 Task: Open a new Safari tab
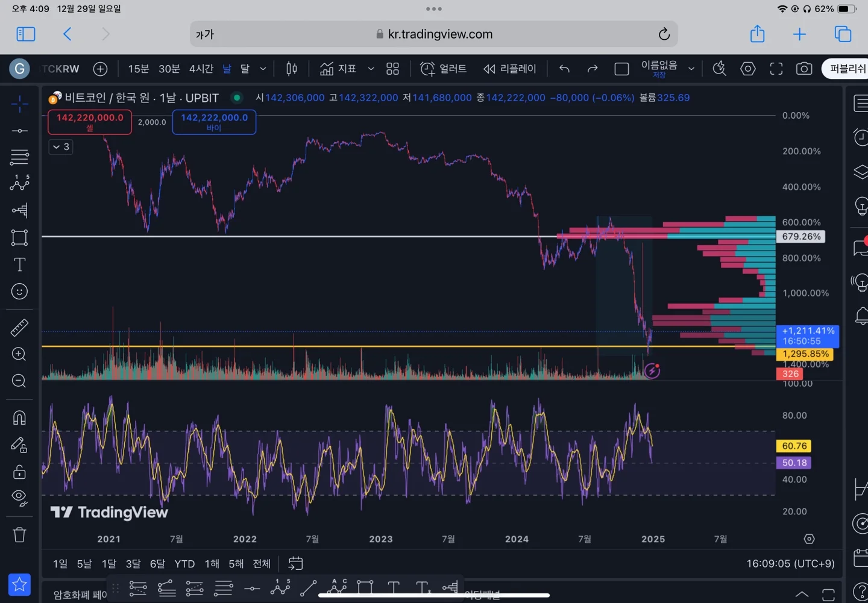coord(799,34)
